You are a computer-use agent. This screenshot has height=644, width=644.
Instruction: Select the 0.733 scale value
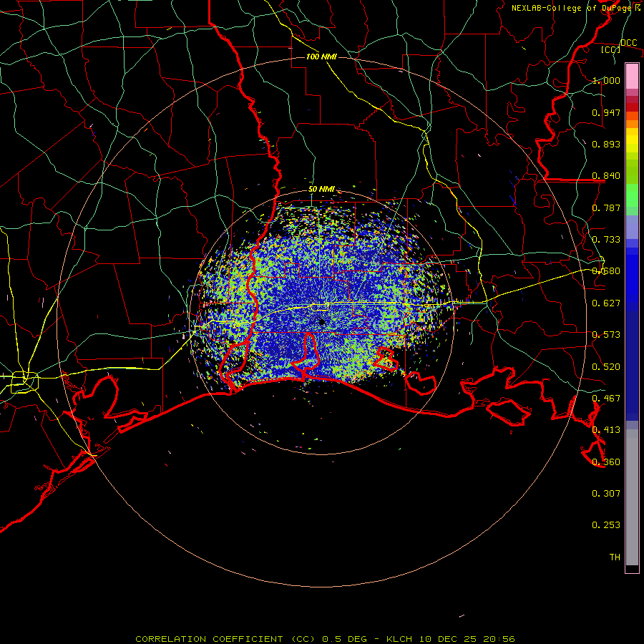pyautogui.click(x=606, y=240)
